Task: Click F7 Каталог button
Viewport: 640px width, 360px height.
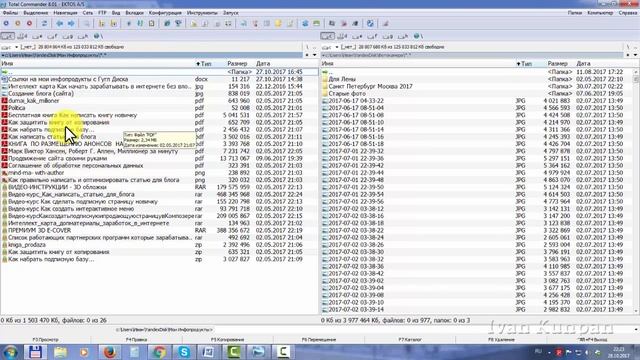Action: coord(410,340)
